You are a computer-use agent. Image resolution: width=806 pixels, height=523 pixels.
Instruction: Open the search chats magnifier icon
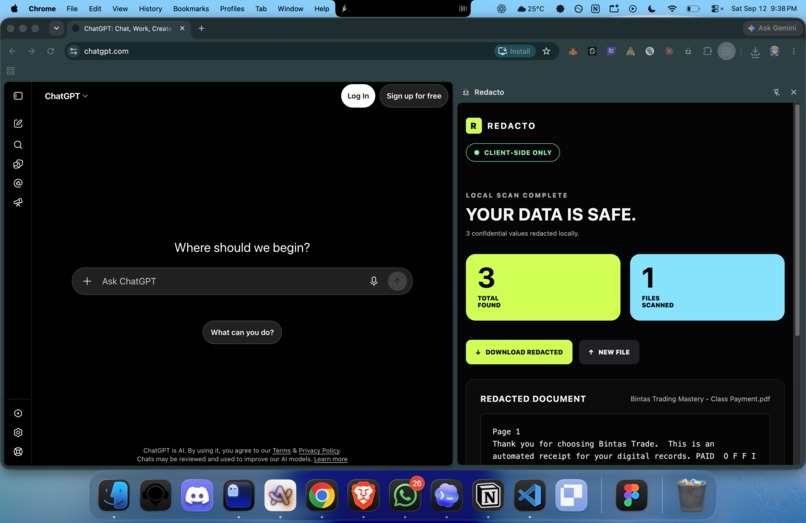tap(18, 145)
